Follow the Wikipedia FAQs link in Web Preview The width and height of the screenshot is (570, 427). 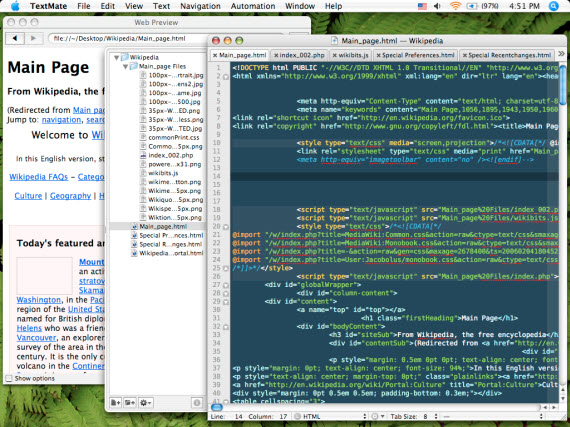tap(39, 177)
